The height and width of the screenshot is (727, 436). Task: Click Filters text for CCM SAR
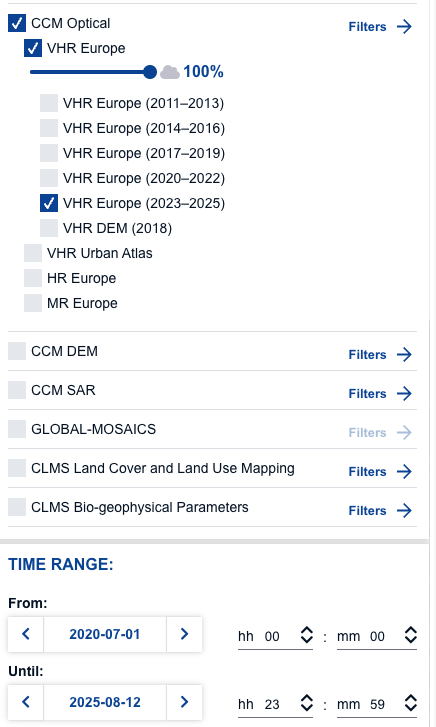(367, 394)
